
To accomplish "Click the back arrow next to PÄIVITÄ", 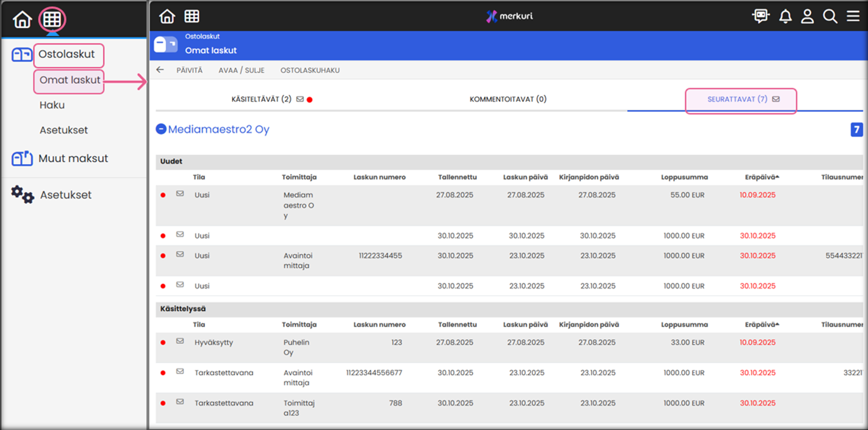I will 160,70.
